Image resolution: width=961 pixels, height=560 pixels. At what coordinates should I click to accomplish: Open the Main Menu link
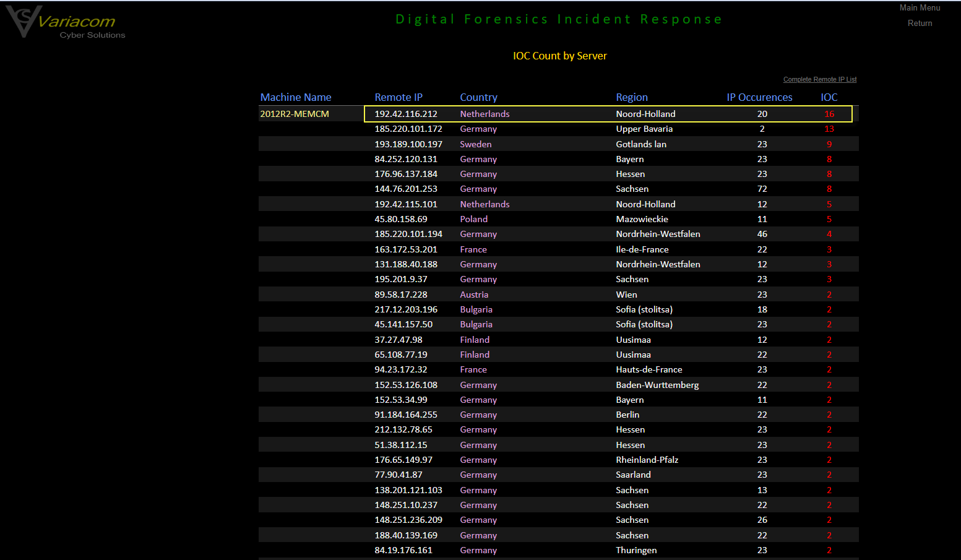920,8
